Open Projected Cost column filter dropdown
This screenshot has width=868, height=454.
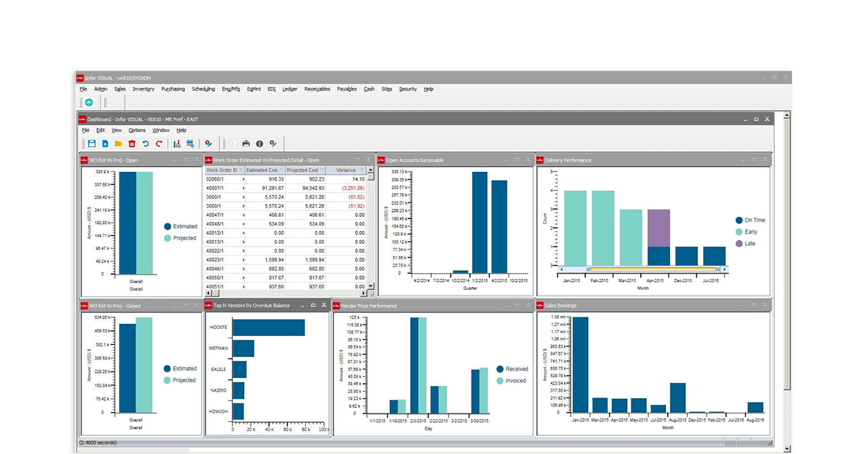[x=322, y=170]
